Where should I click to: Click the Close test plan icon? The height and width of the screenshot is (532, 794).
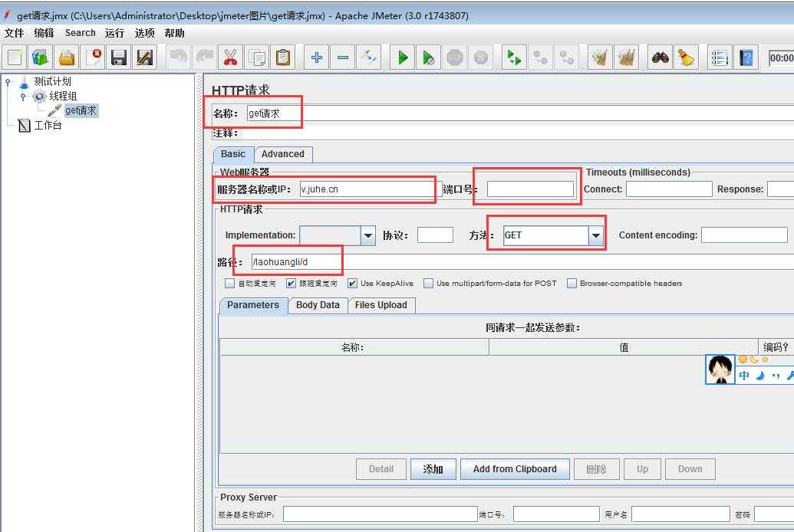coord(93,57)
